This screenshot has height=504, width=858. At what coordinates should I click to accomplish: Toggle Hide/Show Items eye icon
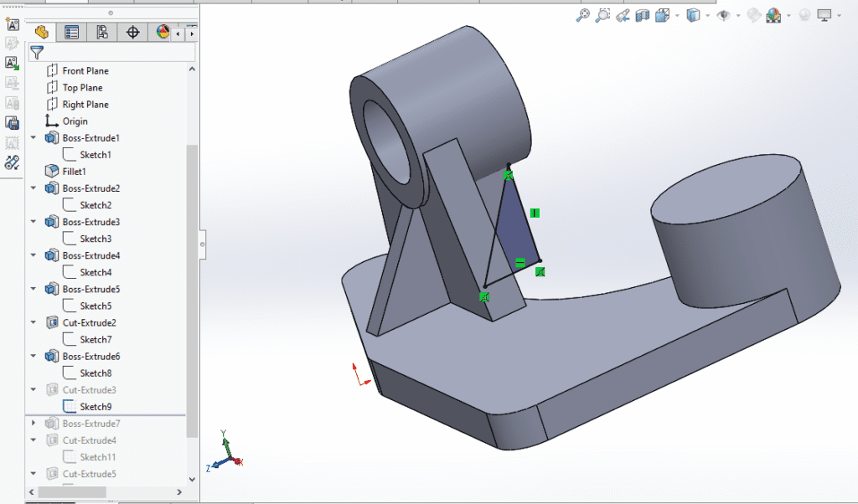[x=723, y=15]
